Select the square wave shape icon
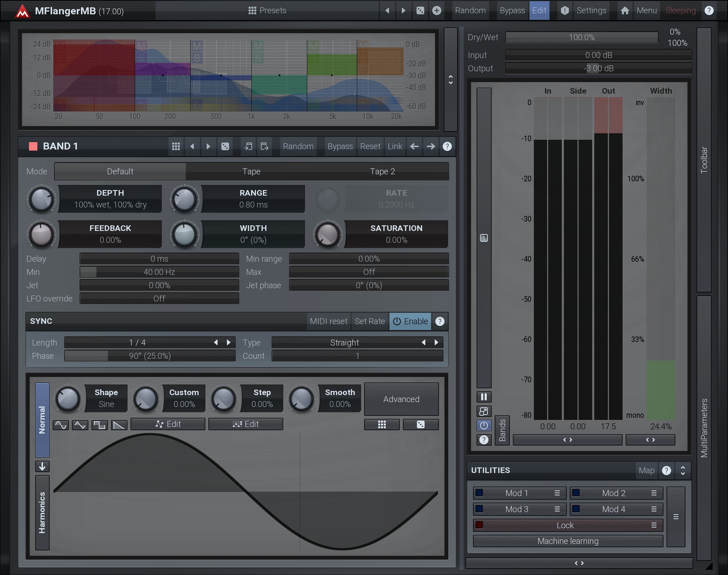The width and height of the screenshot is (728, 575). click(x=100, y=425)
